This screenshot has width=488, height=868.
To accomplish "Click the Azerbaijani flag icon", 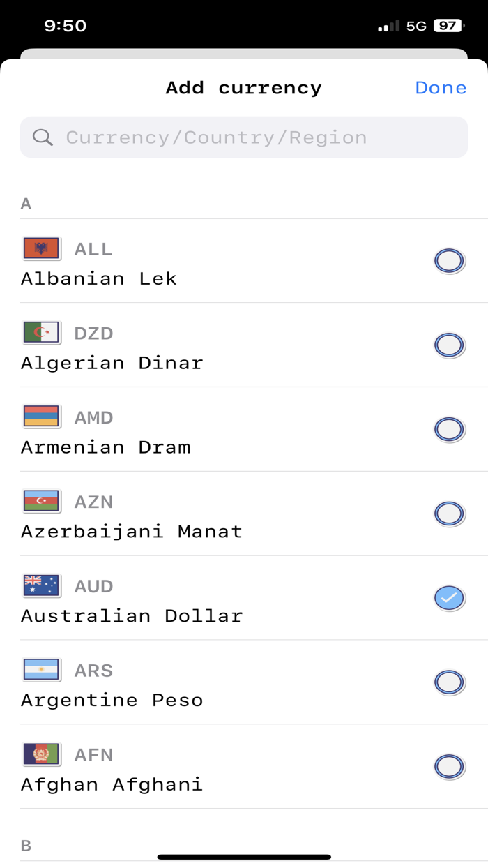I will coord(41,502).
